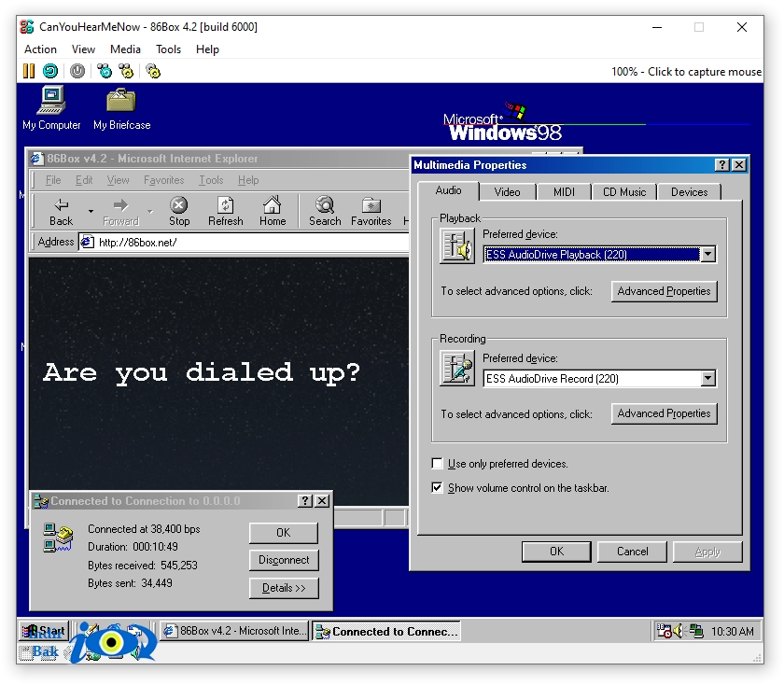Click the gray ACPI shutdown power icon
784x685 pixels.
tap(77, 71)
